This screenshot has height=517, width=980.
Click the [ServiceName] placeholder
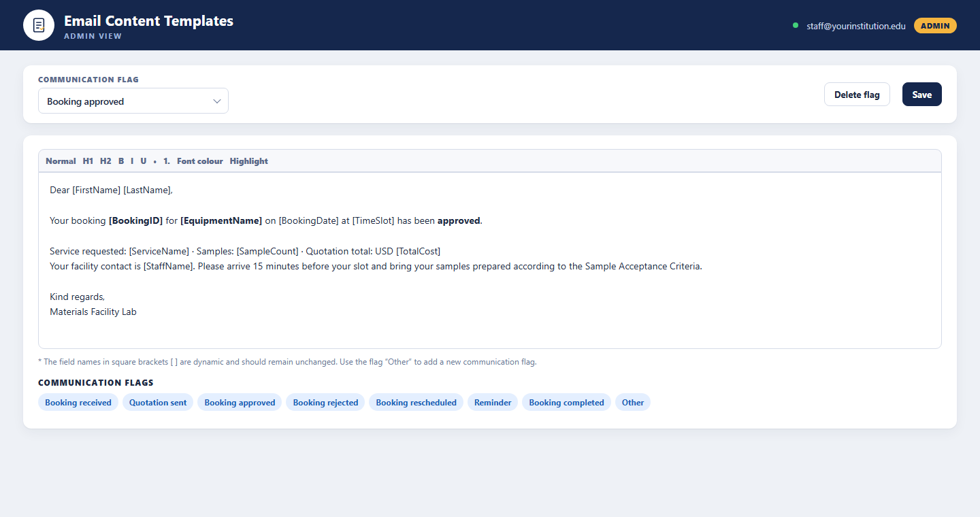[159, 251]
